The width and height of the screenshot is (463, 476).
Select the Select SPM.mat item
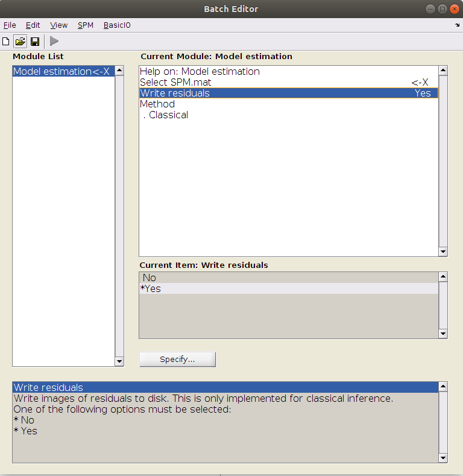click(289, 82)
